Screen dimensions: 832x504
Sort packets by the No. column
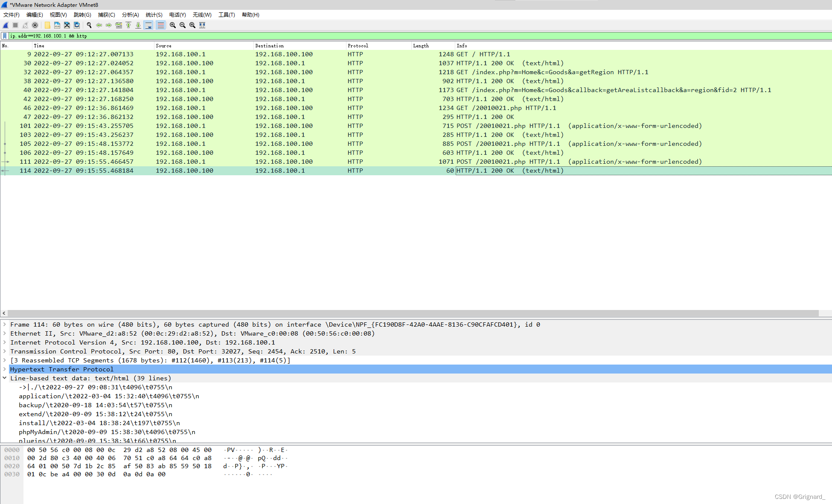click(x=16, y=46)
